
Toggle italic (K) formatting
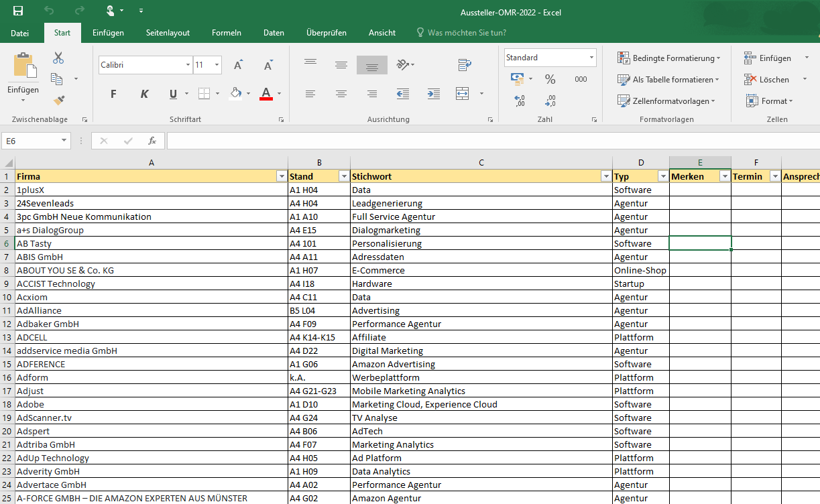pos(144,94)
